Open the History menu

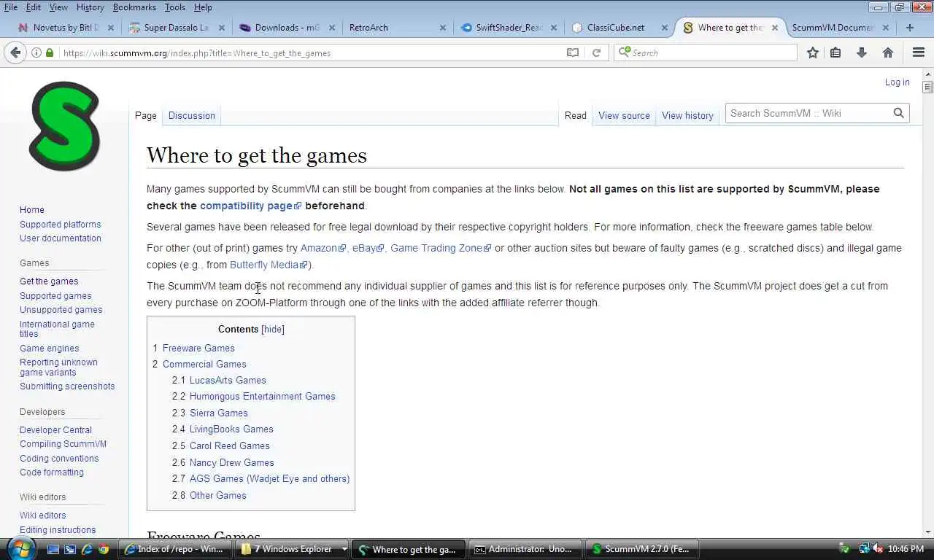[90, 7]
